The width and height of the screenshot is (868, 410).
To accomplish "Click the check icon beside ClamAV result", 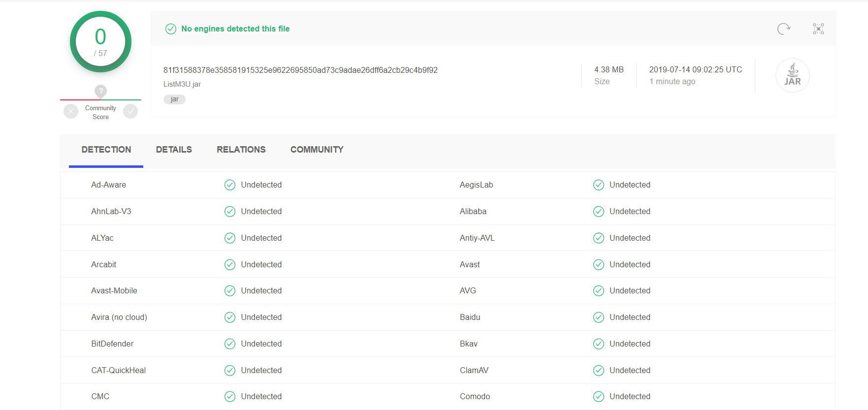I will click(x=599, y=371).
